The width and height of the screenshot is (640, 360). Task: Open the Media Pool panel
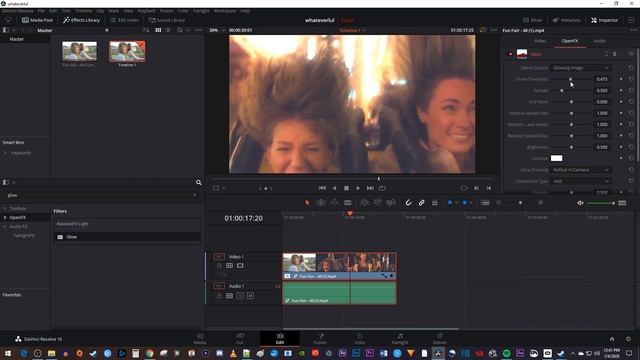pos(37,20)
